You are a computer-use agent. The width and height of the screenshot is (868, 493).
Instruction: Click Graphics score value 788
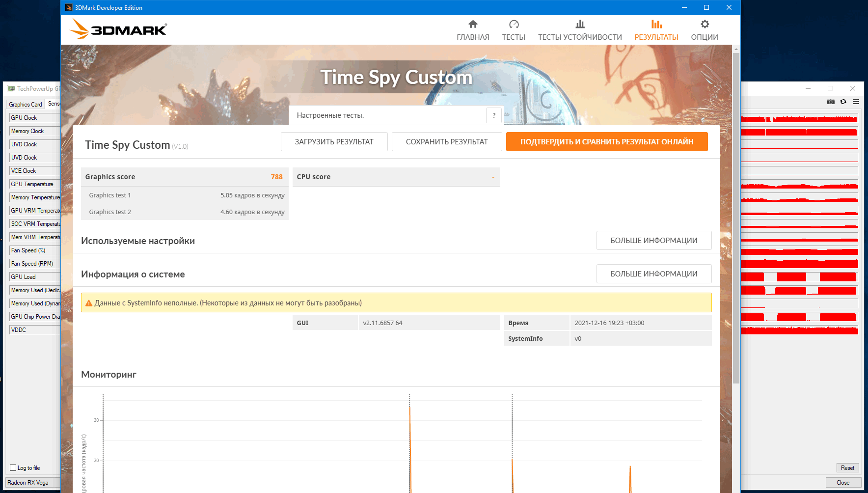coord(276,177)
